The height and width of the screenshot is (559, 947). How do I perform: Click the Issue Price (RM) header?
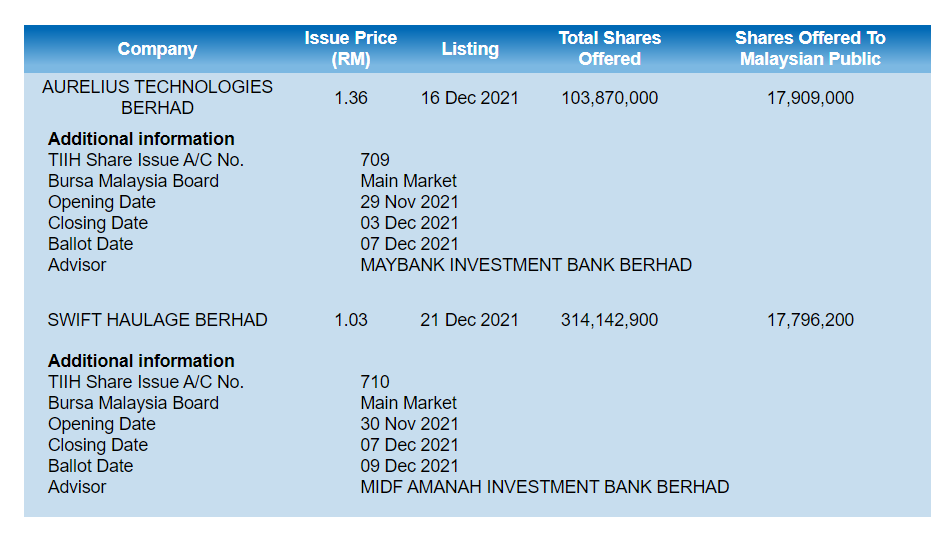tap(350, 49)
